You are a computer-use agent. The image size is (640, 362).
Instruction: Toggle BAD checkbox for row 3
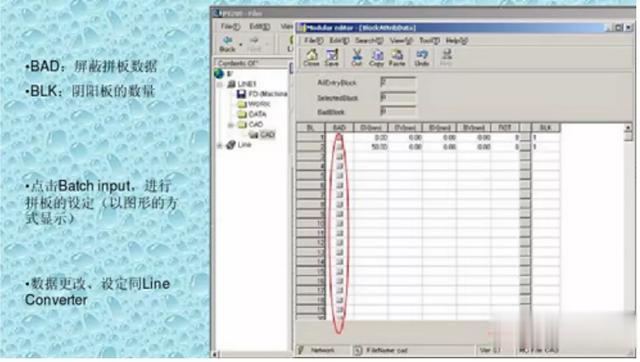point(339,156)
